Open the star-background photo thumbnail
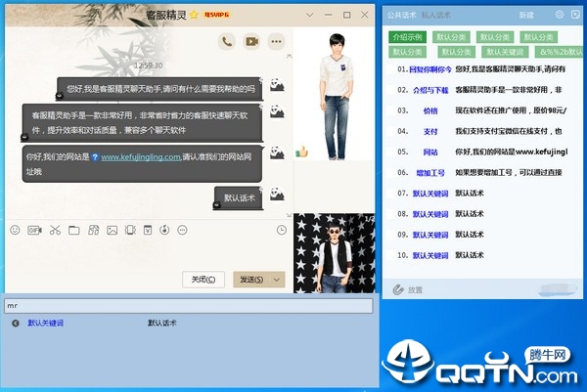The image size is (587, 392). tap(335, 253)
